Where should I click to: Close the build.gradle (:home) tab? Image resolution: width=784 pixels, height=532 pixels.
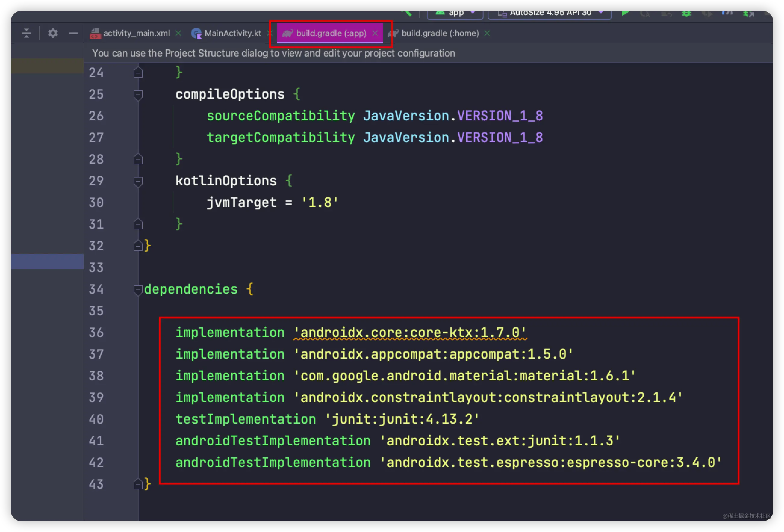point(487,33)
